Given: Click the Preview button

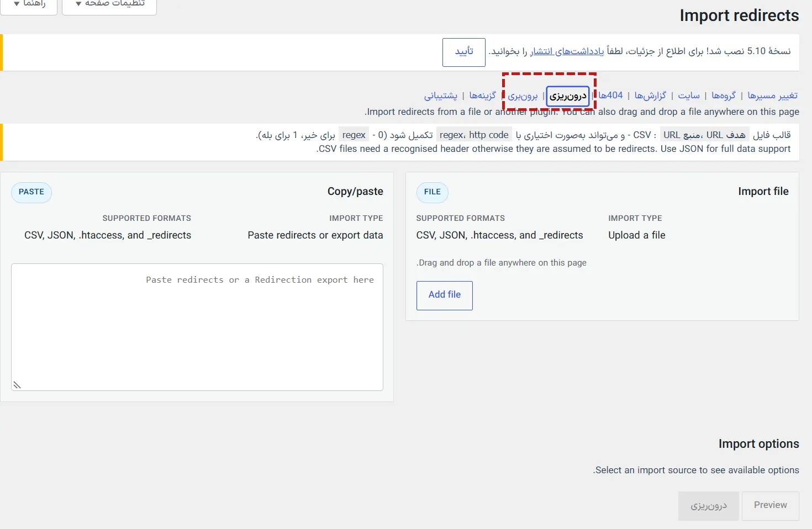Looking at the screenshot, I should 771,505.
